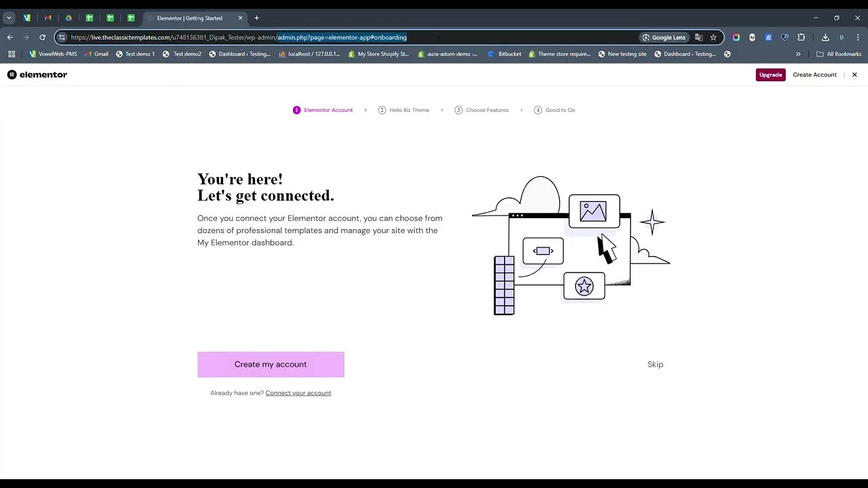Open the Extensions puzzle piece menu
The image size is (868, 488).
tap(801, 37)
